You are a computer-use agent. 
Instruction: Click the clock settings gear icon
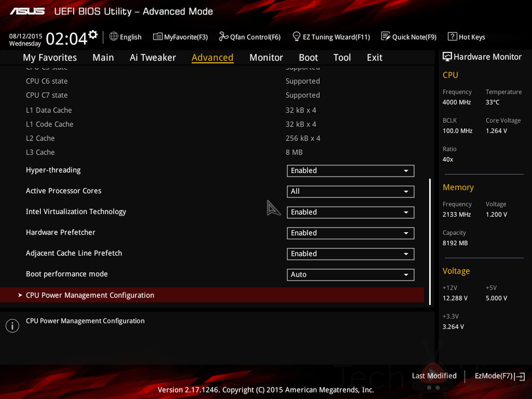(x=93, y=35)
